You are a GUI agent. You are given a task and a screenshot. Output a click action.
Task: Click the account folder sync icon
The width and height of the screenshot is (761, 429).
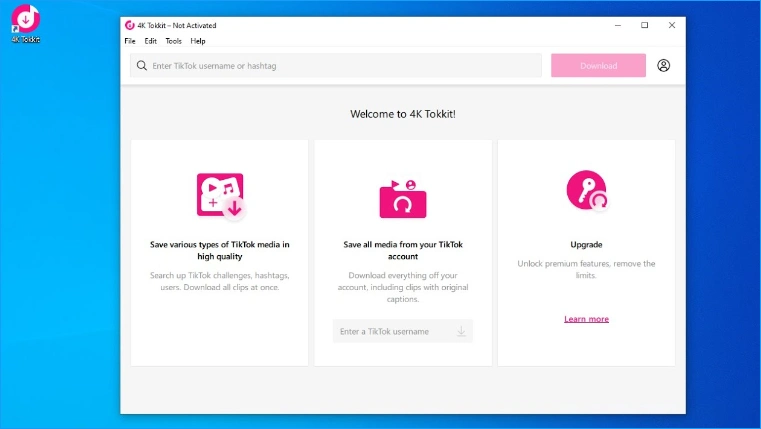pyautogui.click(x=403, y=199)
